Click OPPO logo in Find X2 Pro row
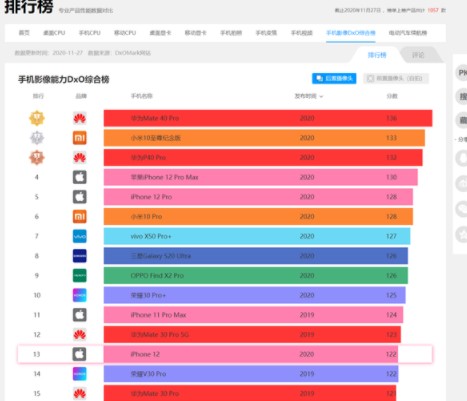Screen dimensions: 467x401 (x=80, y=276)
